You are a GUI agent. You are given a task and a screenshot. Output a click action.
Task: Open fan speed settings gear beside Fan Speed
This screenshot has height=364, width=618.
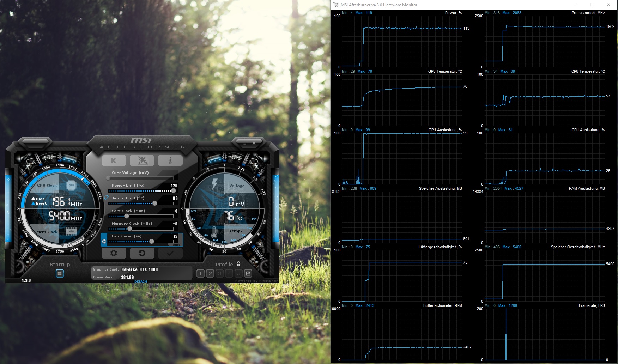tap(104, 242)
